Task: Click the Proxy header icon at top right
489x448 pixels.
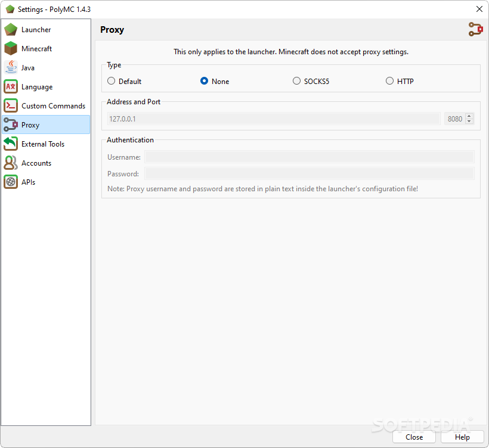Action: point(476,29)
